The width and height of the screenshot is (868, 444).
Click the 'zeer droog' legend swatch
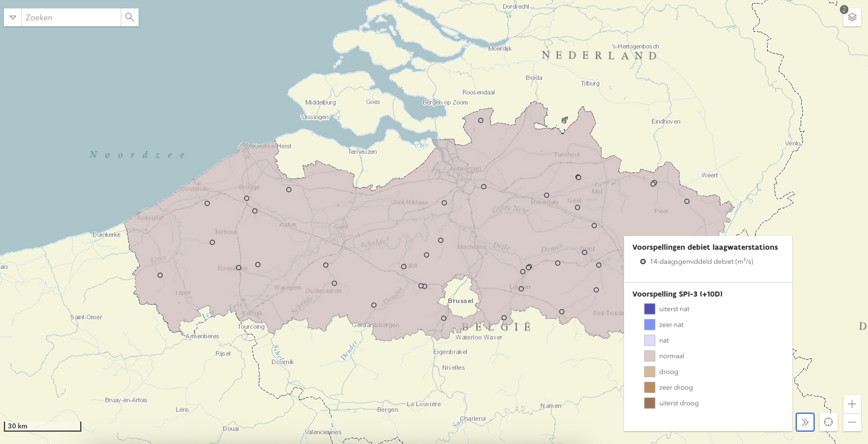(650, 387)
